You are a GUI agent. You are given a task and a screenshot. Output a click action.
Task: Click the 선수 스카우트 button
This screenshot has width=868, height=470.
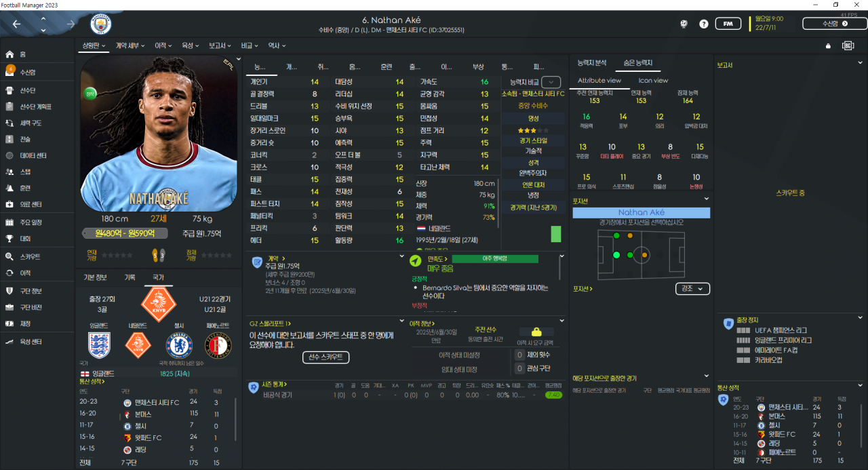325,357
